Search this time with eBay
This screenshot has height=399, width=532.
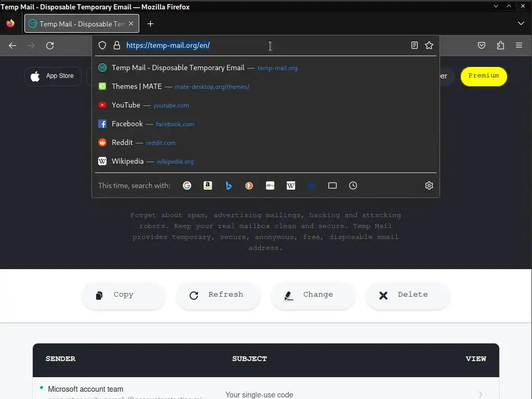pos(270,185)
